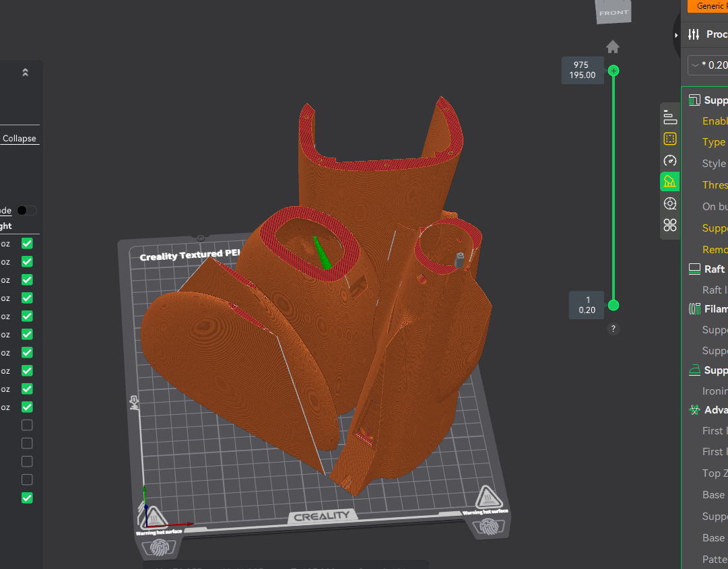Click the Raft section icon

coord(694,269)
